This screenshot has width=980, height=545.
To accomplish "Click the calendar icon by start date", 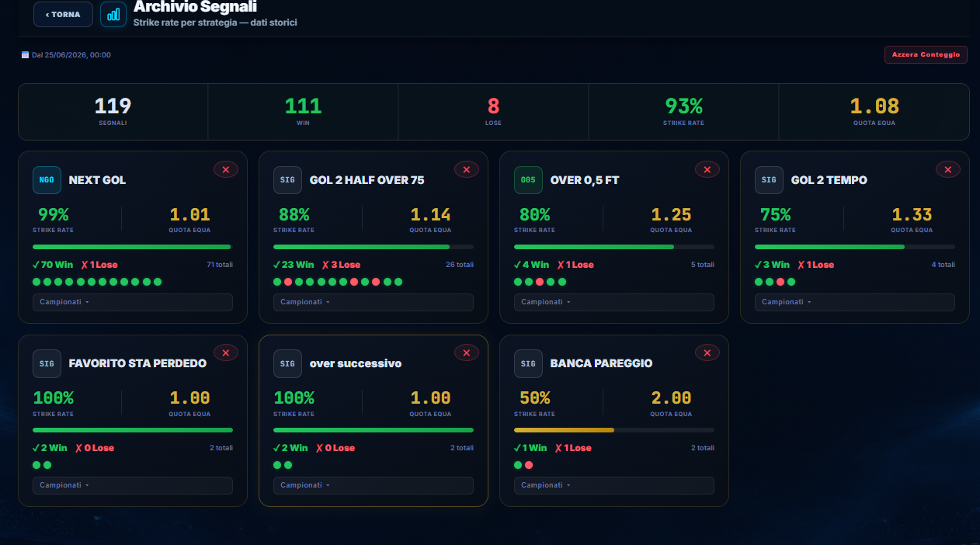I will pos(25,55).
